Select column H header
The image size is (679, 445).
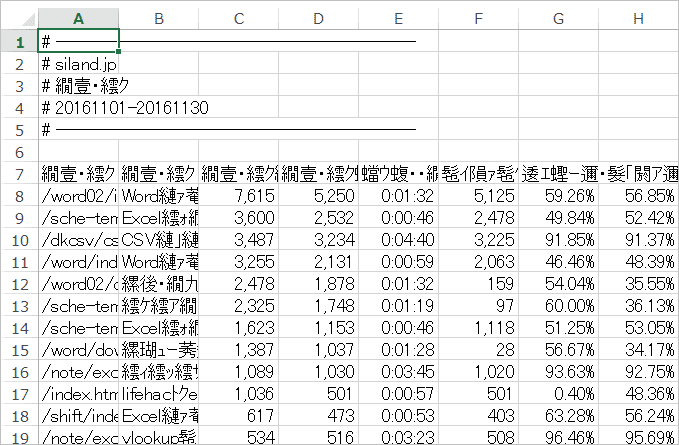pos(638,18)
